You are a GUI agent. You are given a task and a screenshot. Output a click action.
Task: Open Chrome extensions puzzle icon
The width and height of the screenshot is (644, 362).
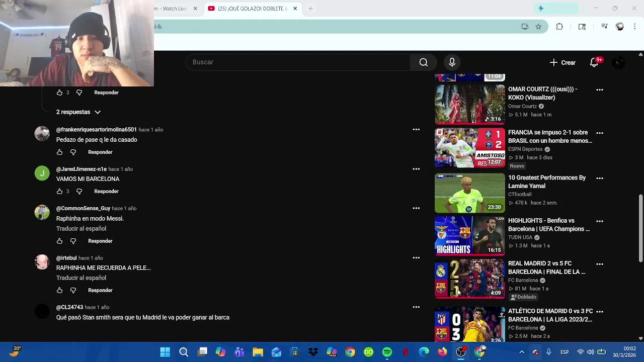[x=559, y=27]
